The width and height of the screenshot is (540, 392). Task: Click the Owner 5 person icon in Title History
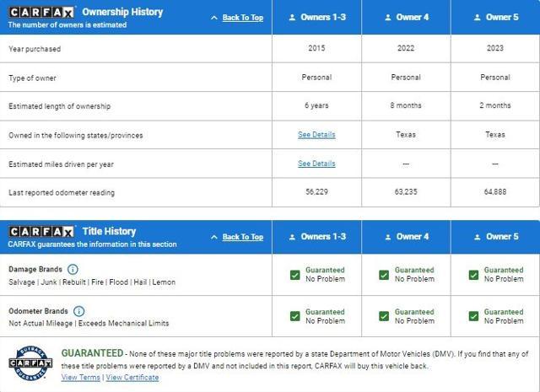[x=477, y=237]
